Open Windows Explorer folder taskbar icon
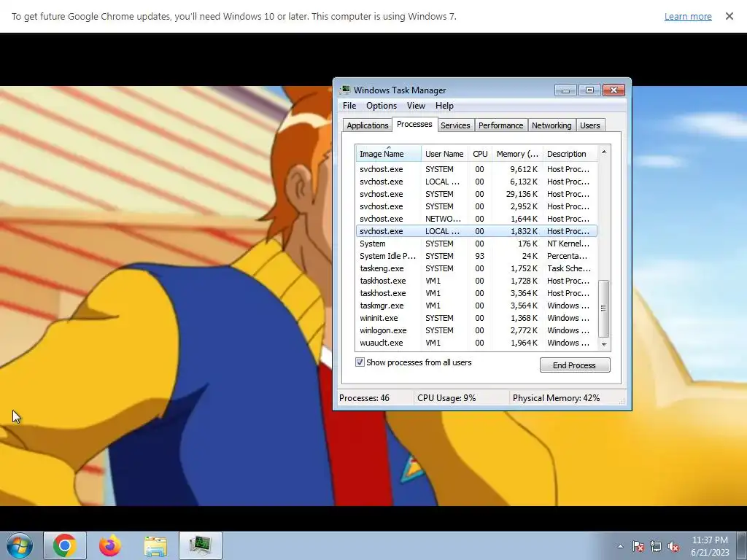The image size is (747, 560). pyautogui.click(x=155, y=545)
